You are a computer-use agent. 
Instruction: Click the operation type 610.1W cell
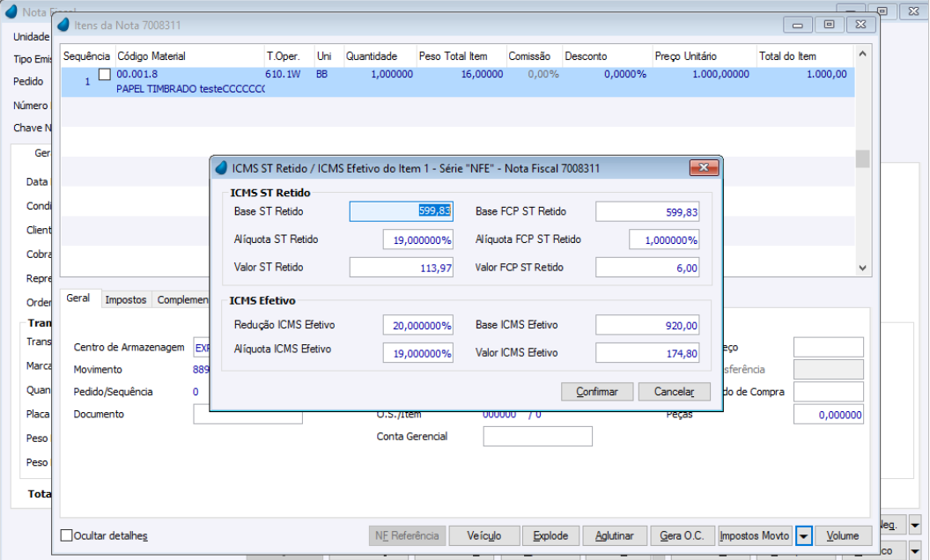tap(283, 74)
